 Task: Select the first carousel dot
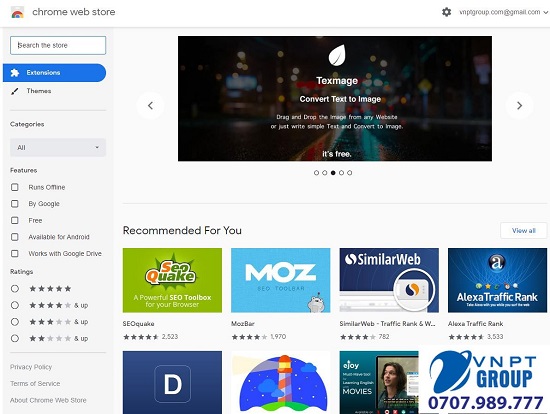point(316,173)
